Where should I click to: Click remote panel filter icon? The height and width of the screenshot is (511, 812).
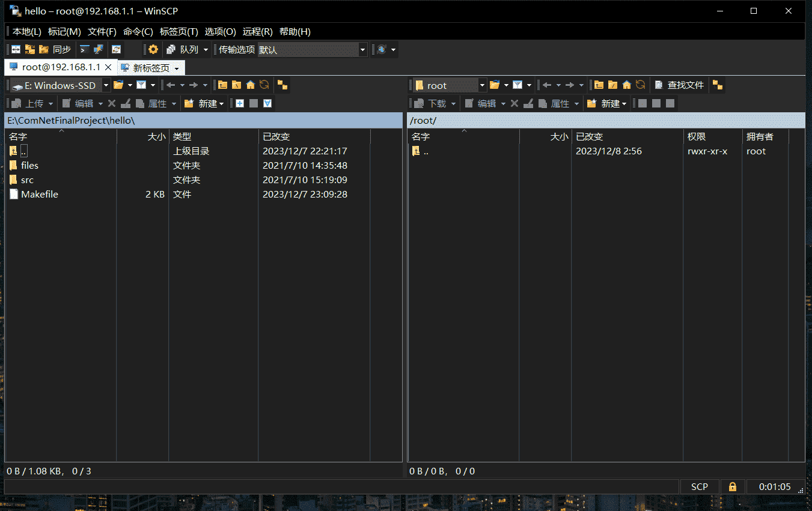(x=517, y=85)
